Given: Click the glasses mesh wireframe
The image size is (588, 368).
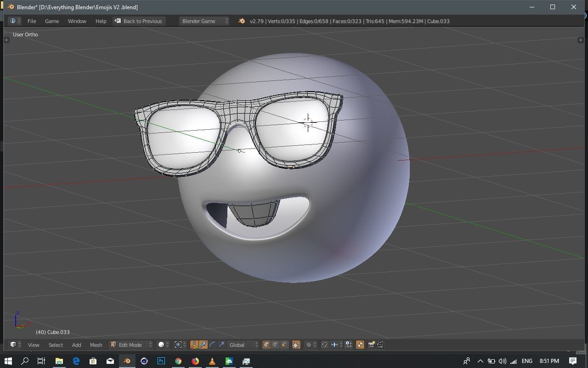Looking at the screenshot, I should [238, 111].
